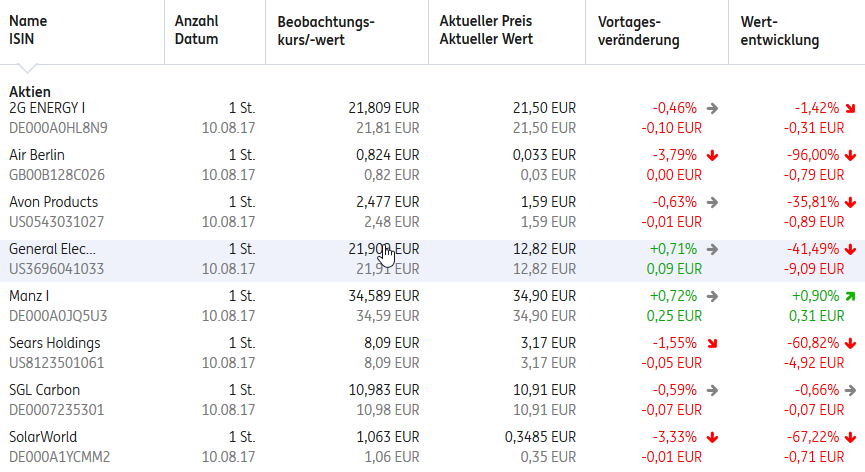Select the Avon Products stock name

pos(53,201)
